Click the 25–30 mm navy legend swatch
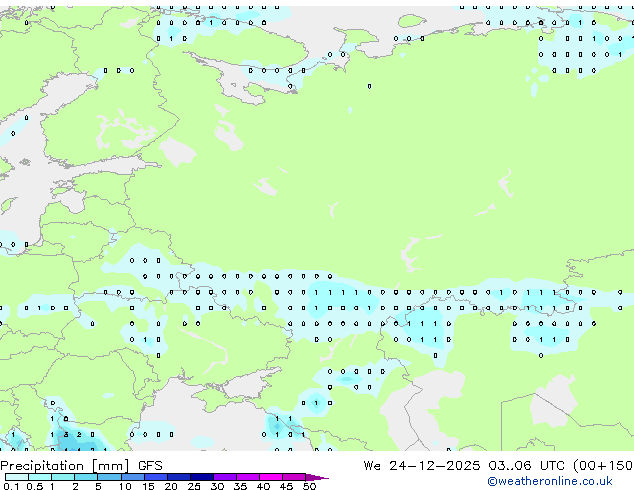Screen dimensions: 634x490 click(x=201, y=477)
